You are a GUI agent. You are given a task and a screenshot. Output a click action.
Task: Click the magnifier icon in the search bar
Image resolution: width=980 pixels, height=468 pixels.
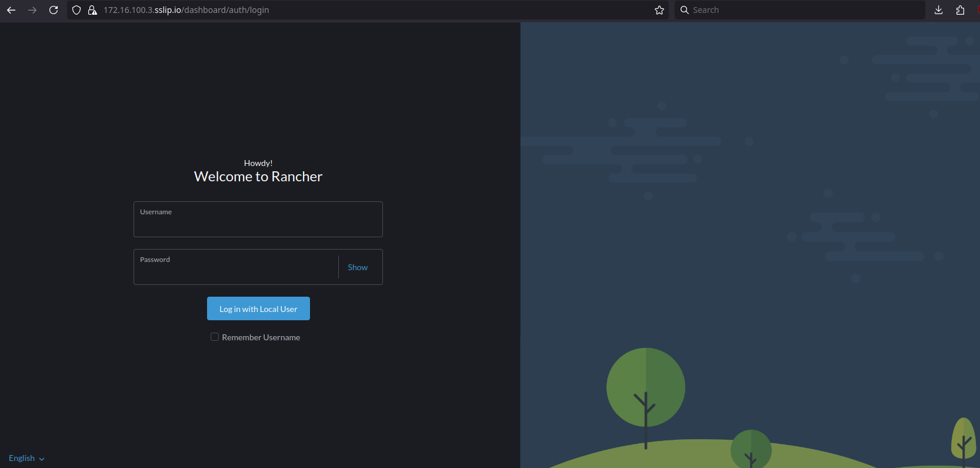tap(685, 10)
